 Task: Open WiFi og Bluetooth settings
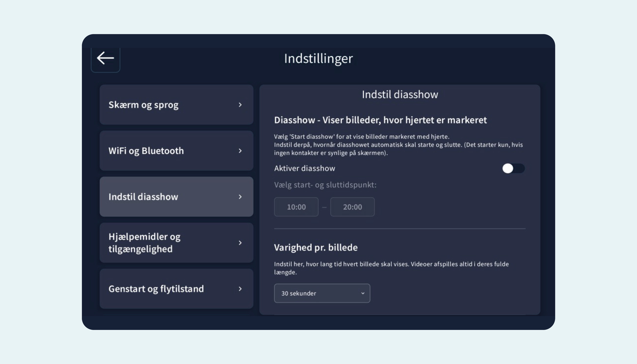pos(176,151)
